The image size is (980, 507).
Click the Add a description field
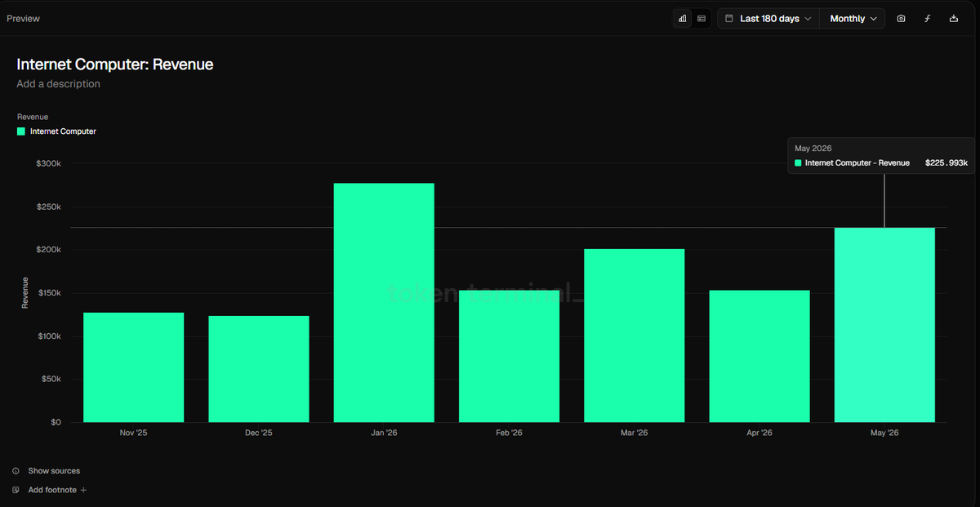coord(59,83)
